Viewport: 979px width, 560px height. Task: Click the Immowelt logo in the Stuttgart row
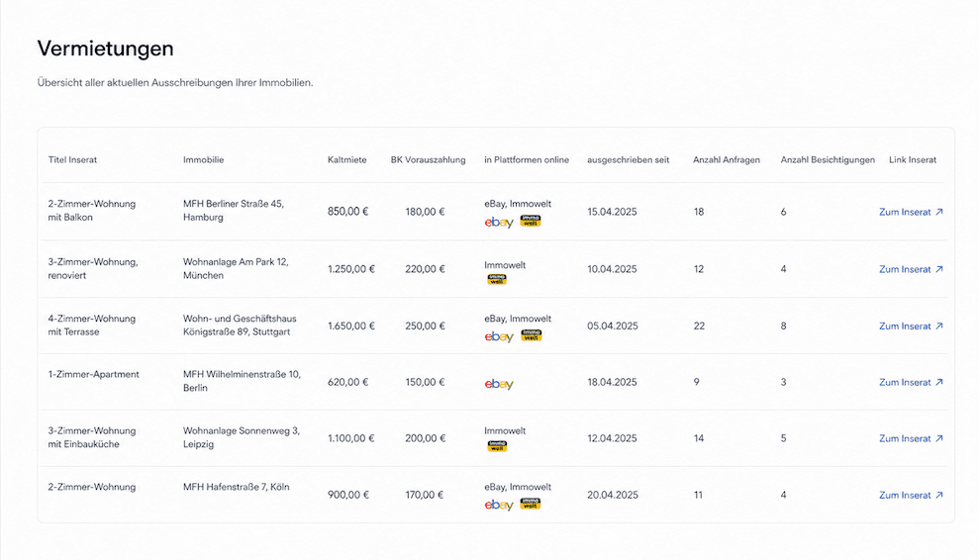(x=532, y=335)
